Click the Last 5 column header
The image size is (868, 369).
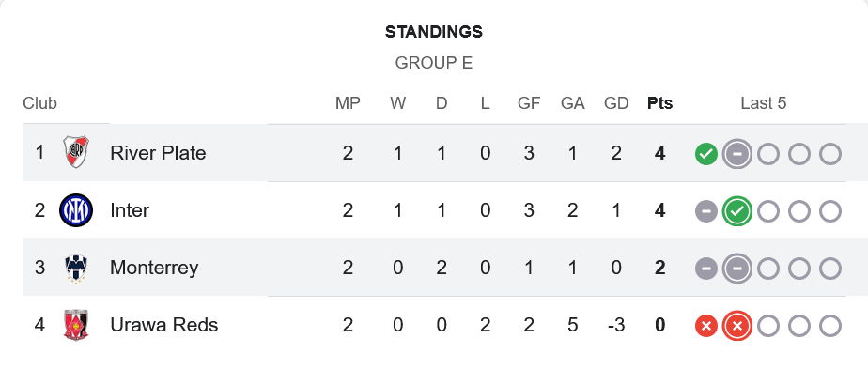(764, 103)
